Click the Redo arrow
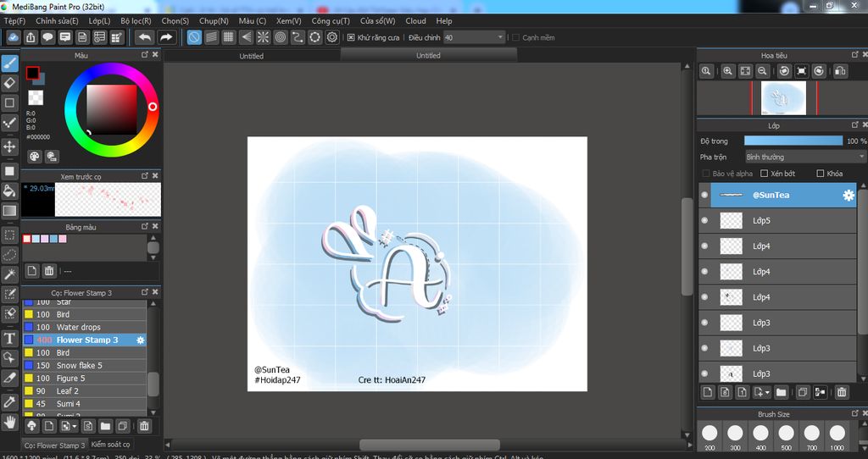 pos(166,37)
